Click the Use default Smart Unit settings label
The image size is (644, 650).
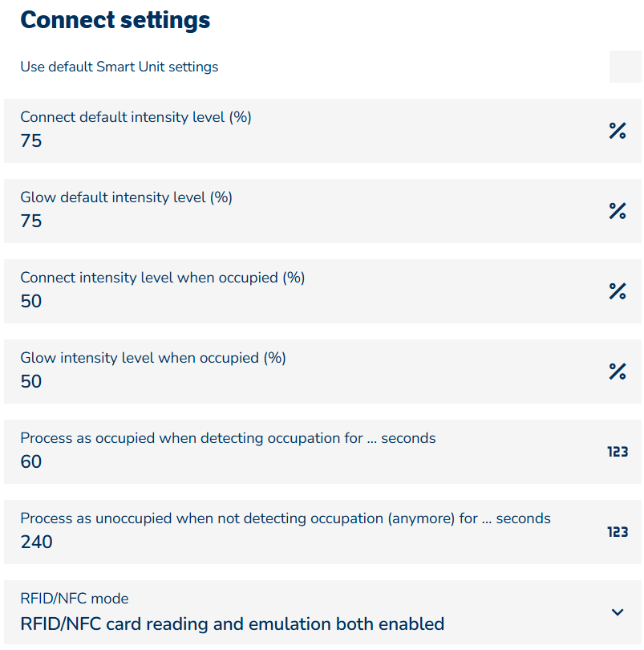click(119, 67)
